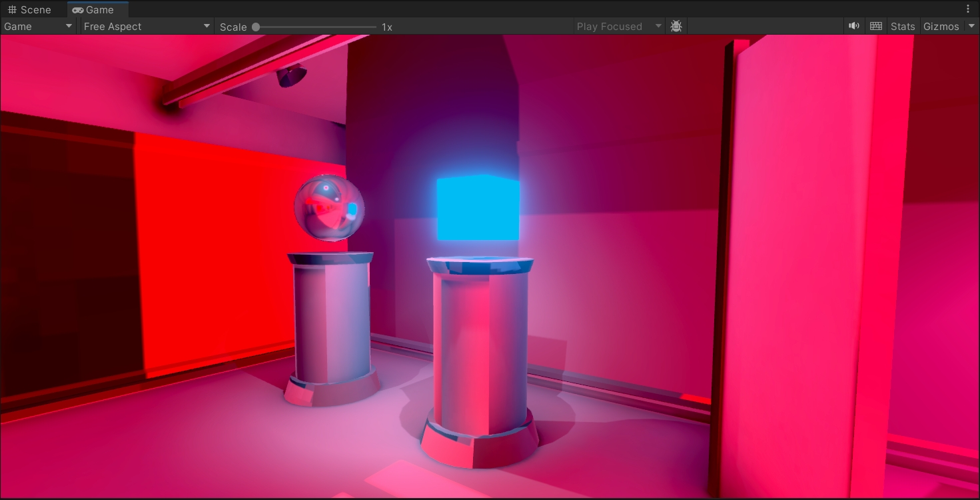This screenshot has width=980, height=500.
Task: Click the Game tab controller icon
Action: pyautogui.click(x=78, y=9)
